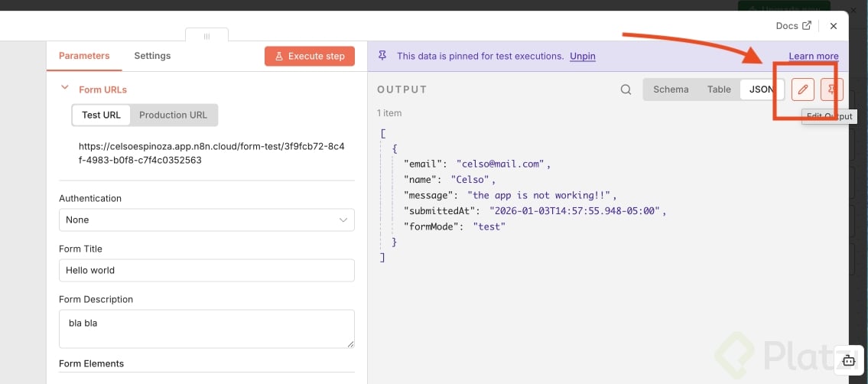This screenshot has height=384, width=868.
Task: Click the Execute step button
Action: click(310, 56)
